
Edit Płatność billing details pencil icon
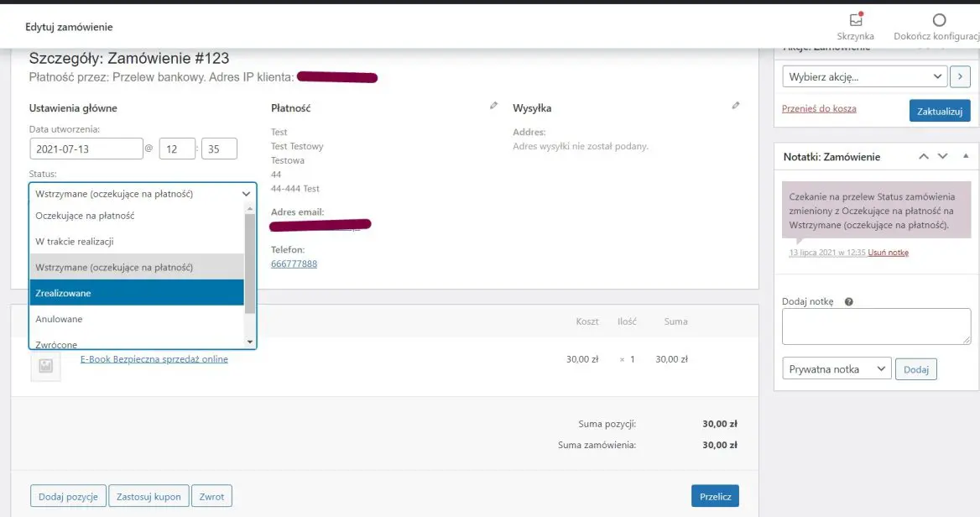(493, 107)
